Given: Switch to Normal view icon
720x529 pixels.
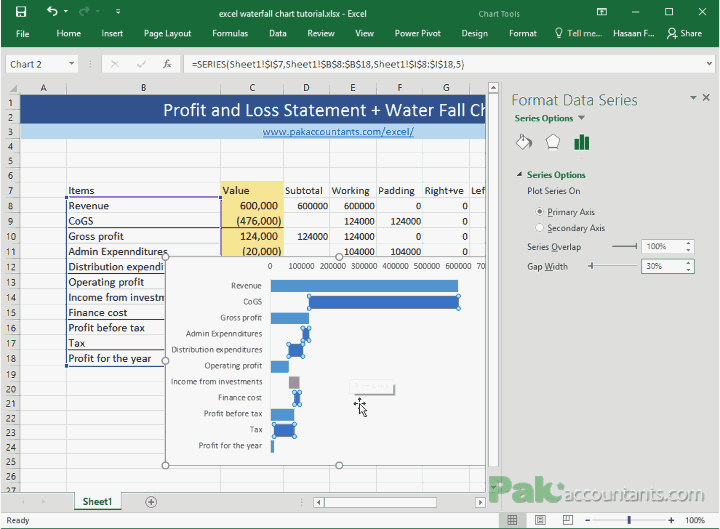Looking at the screenshot, I should pos(512,520).
